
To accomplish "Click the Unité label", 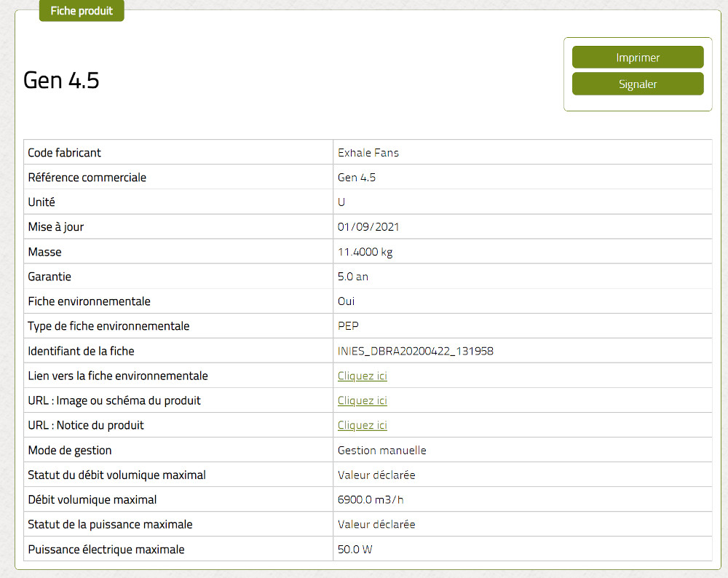I will (41, 202).
